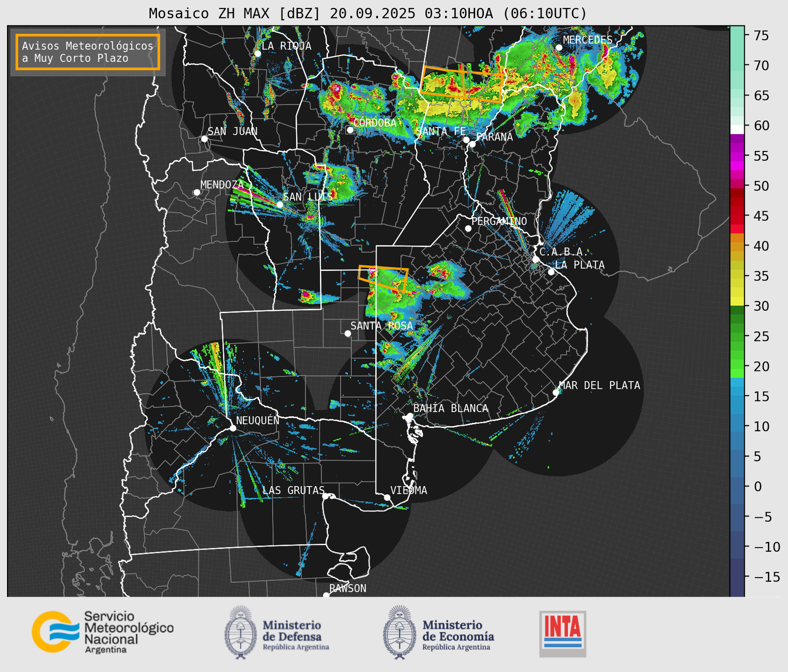Click the red 45 dBZ scale segment
The image size is (788, 672).
737,216
